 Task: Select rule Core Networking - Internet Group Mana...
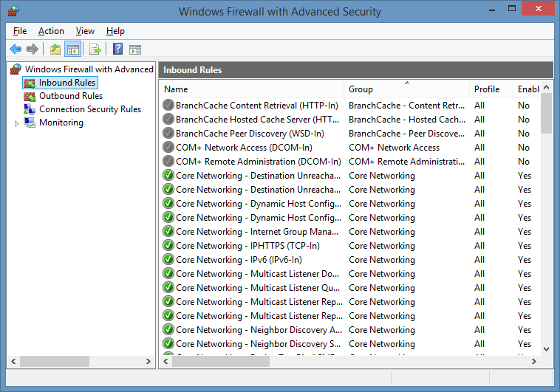pos(257,232)
